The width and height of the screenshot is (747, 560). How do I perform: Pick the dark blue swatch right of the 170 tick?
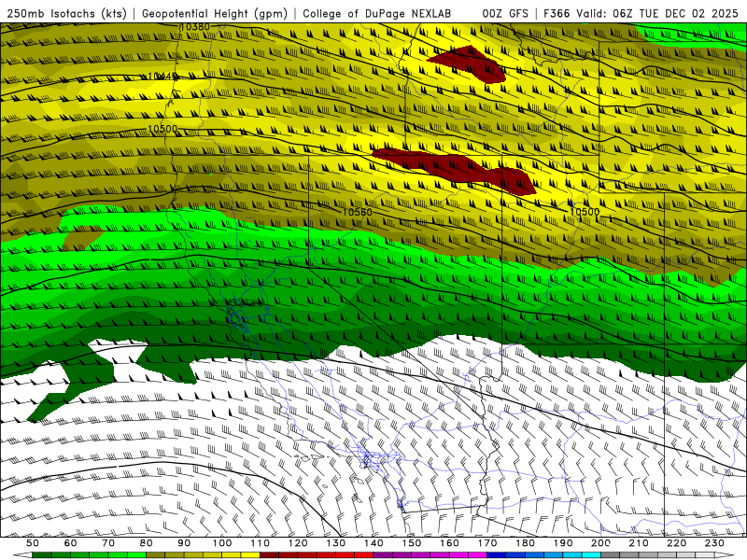pyautogui.click(x=497, y=555)
